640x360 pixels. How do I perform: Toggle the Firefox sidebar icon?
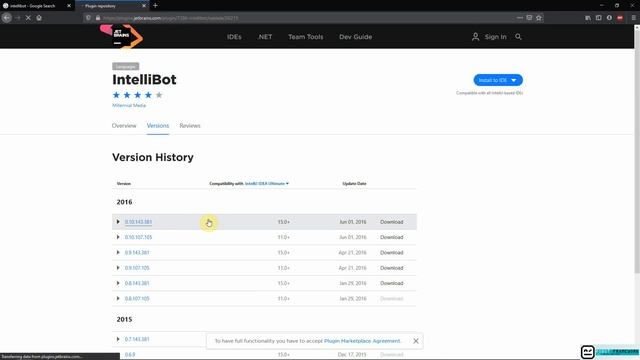[598, 18]
